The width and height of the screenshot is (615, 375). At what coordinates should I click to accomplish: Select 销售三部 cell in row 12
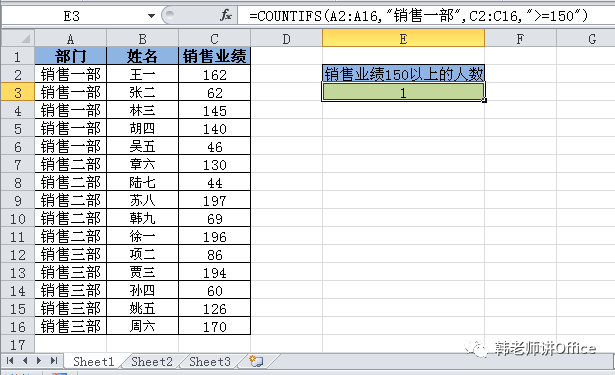click(x=71, y=254)
